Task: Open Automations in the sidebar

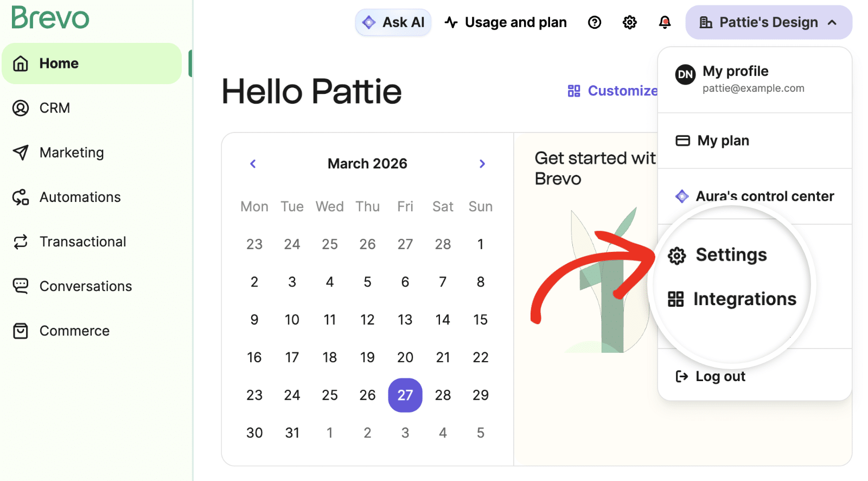Action: tap(80, 197)
